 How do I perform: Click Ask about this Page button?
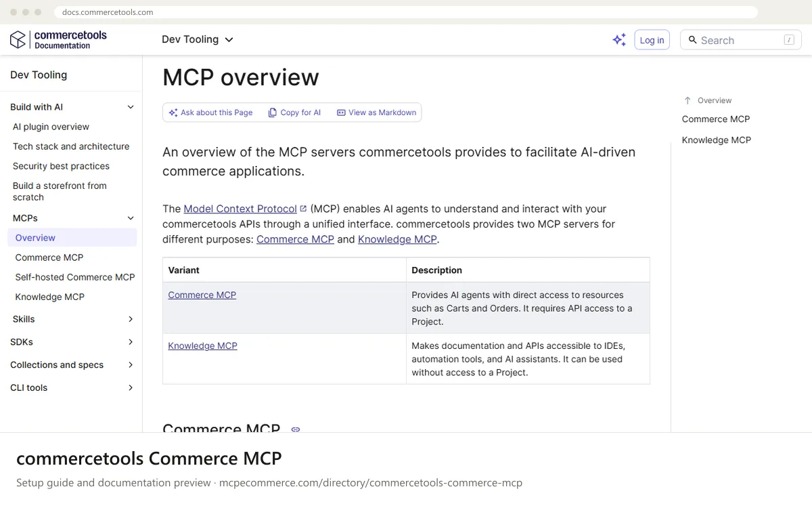point(210,112)
